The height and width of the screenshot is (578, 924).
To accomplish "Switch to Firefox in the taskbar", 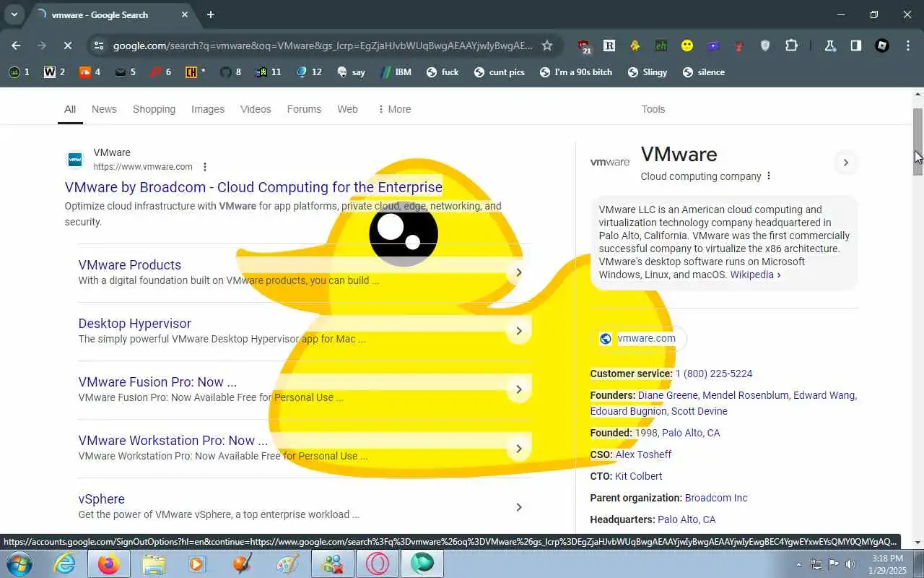I will click(x=109, y=564).
